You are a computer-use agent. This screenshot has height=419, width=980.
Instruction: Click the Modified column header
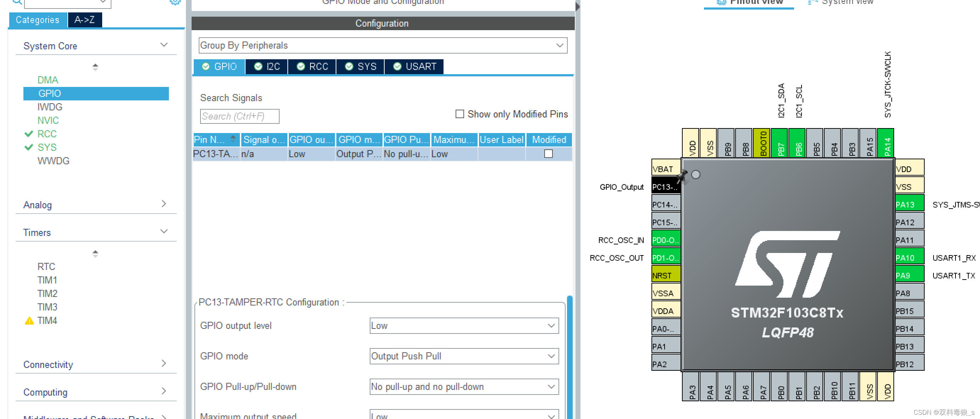click(x=549, y=140)
